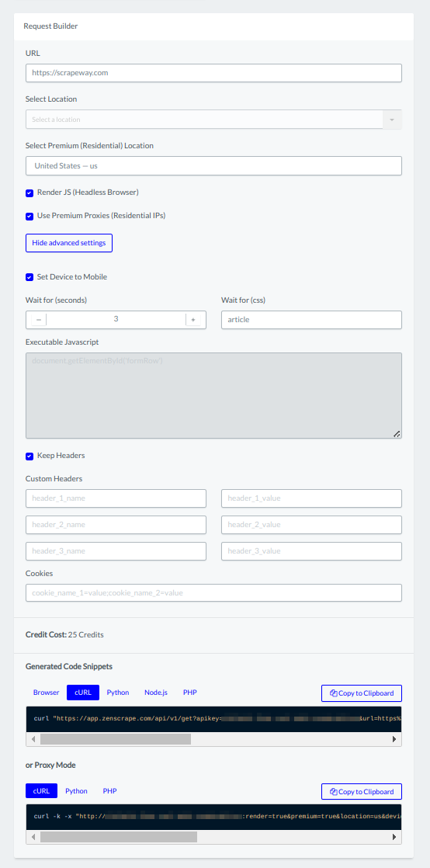Click the Cookies input field

pos(213,593)
